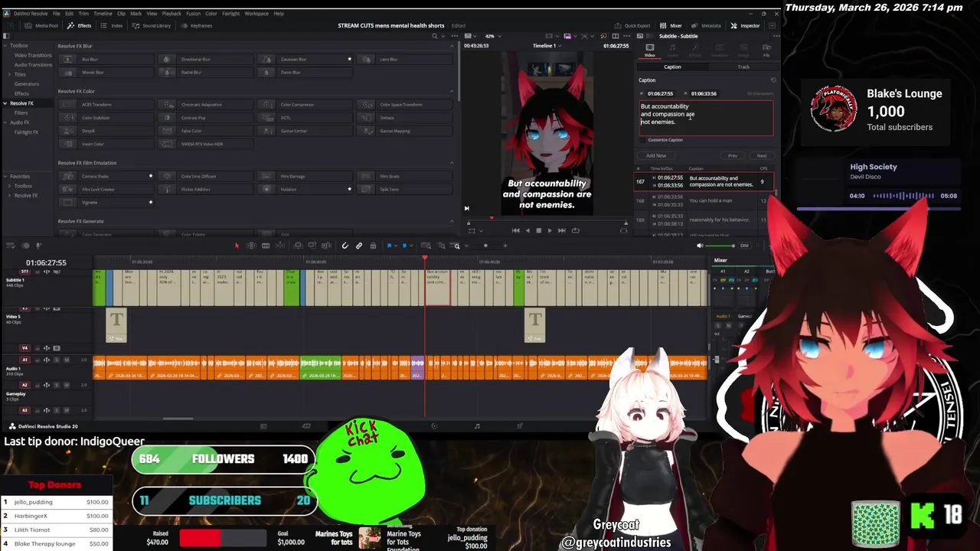
Task: Open the Timeline 1 name dropdown
Action: coord(547,45)
